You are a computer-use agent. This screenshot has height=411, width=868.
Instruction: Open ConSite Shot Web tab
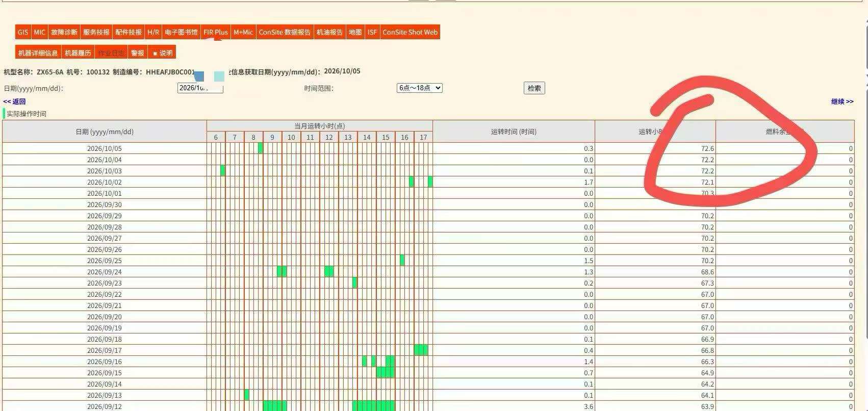(410, 32)
